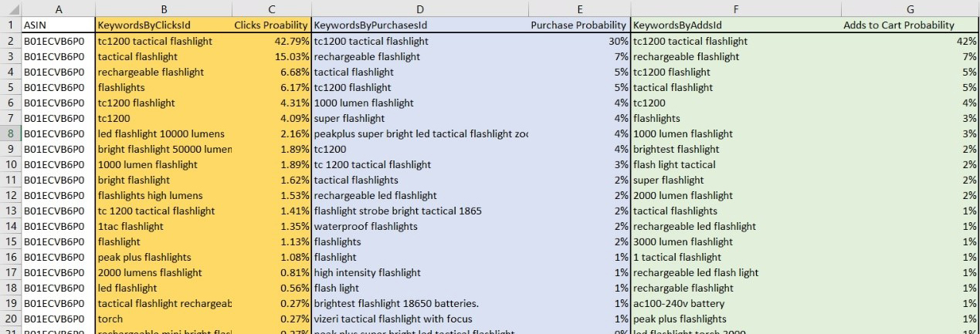Click the ASIN header cell

point(59,25)
